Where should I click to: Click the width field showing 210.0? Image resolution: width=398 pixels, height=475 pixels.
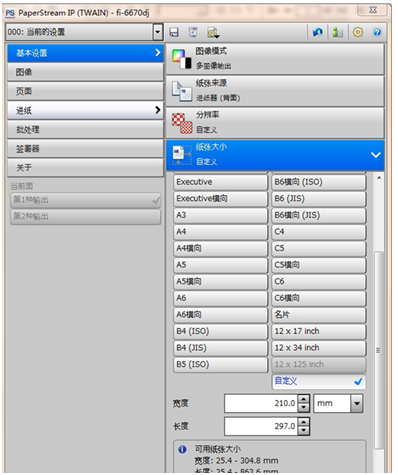point(261,403)
